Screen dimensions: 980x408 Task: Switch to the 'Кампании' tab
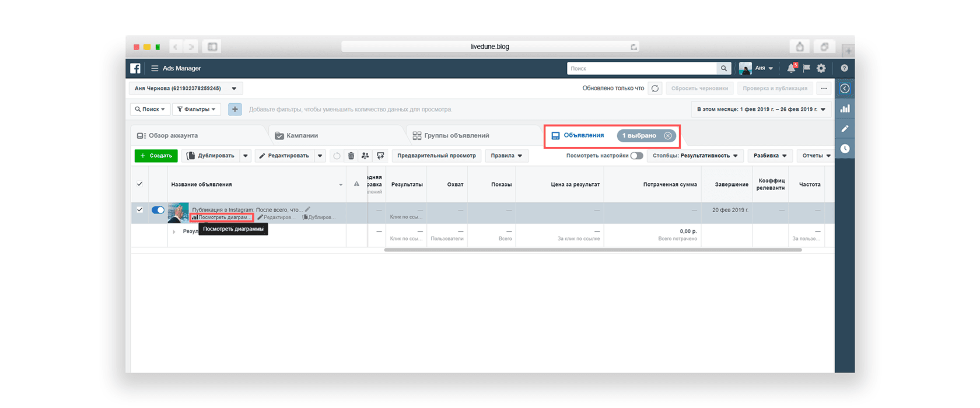[x=302, y=136]
